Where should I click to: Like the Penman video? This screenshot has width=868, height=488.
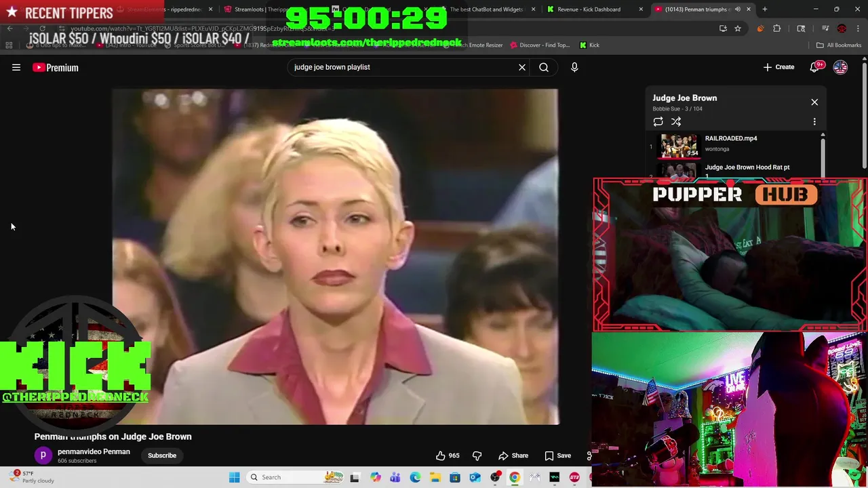tap(448, 455)
